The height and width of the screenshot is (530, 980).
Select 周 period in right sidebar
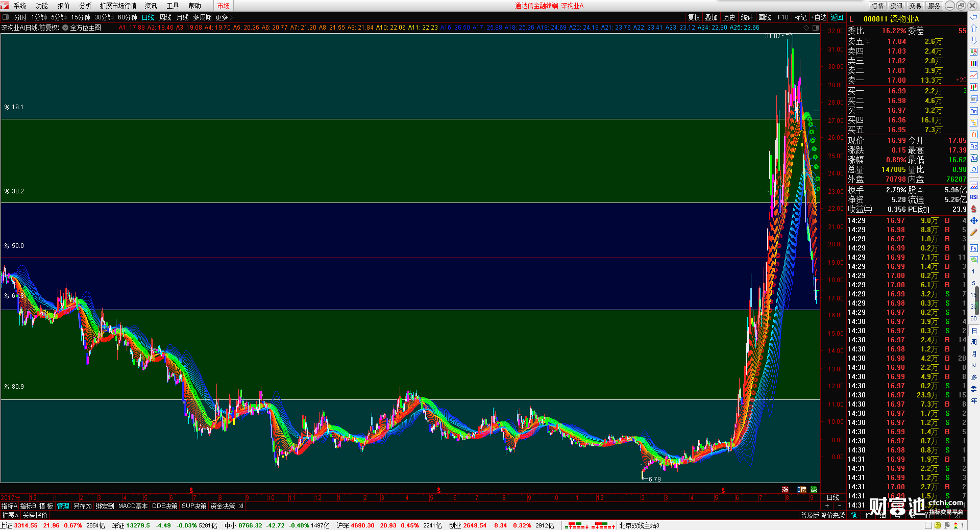click(973, 342)
